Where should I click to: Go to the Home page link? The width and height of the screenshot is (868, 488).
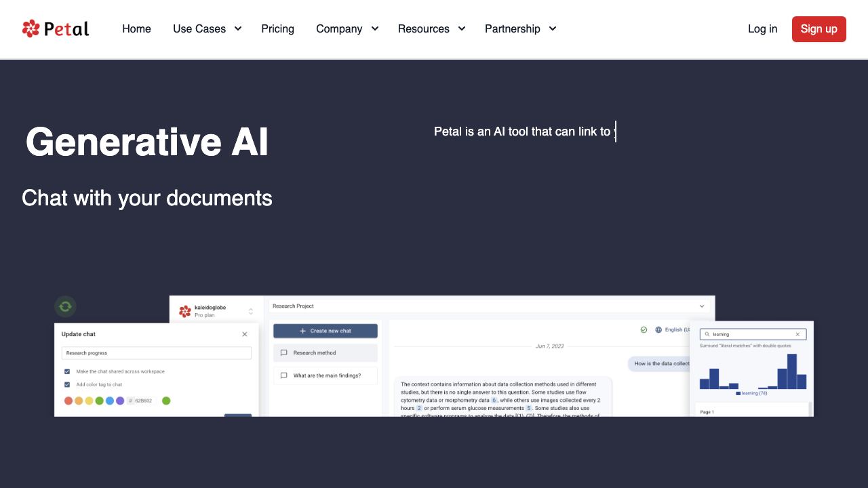click(136, 28)
